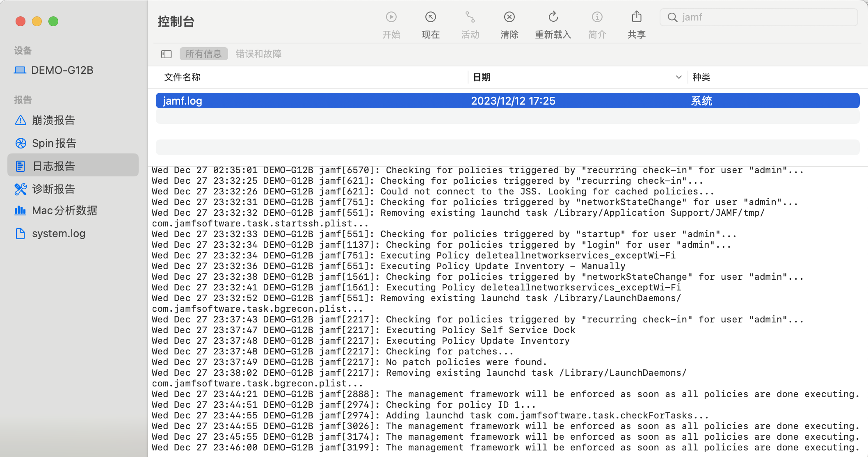Screen dimensions: 868x457
Task: Click log line 'Checking for patches...'
Action: pyautogui.click(x=333, y=352)
